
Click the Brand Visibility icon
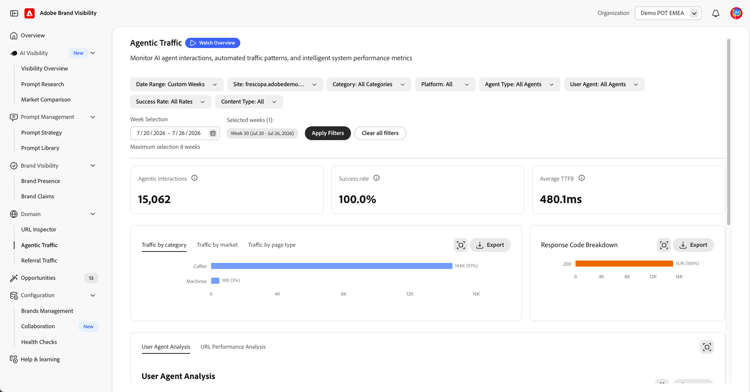coord(14,166)
